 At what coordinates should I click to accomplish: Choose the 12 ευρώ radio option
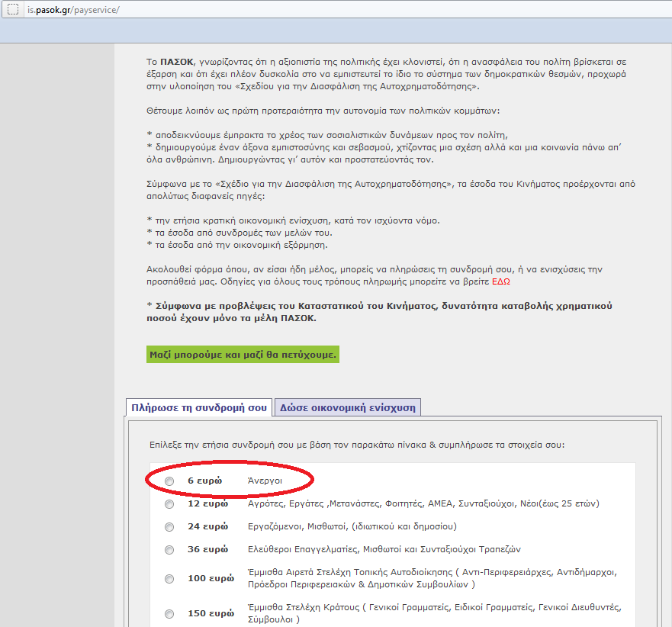169,504
